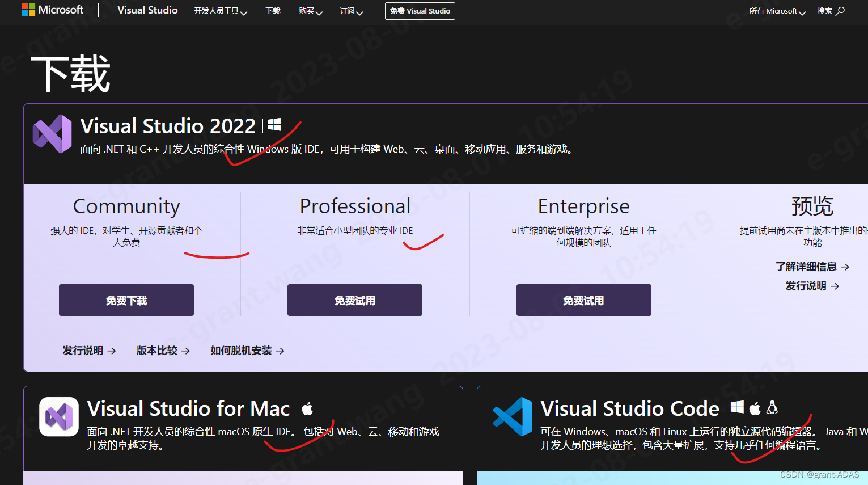
Task: Click the Windows icon beside Visual Studio Code
Action: 737,407
